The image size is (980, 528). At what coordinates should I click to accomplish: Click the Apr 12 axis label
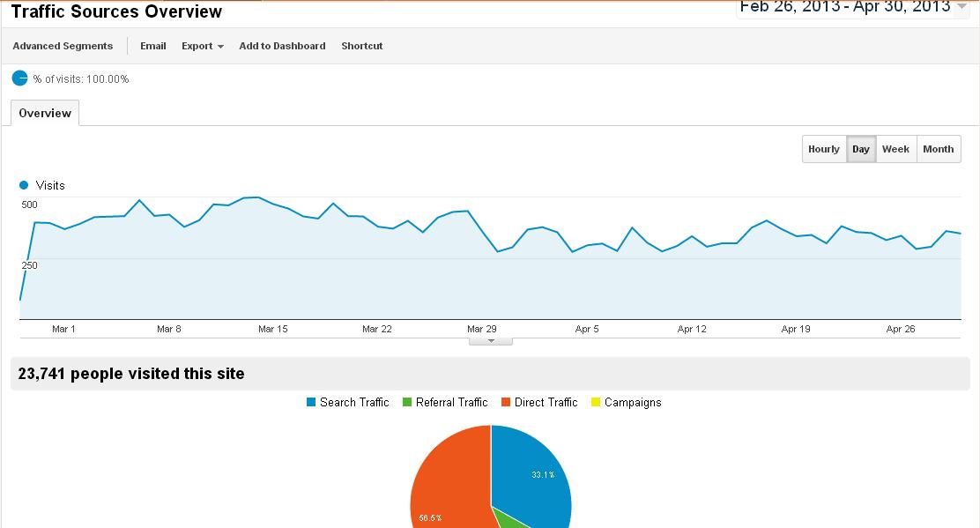(692, 329)
